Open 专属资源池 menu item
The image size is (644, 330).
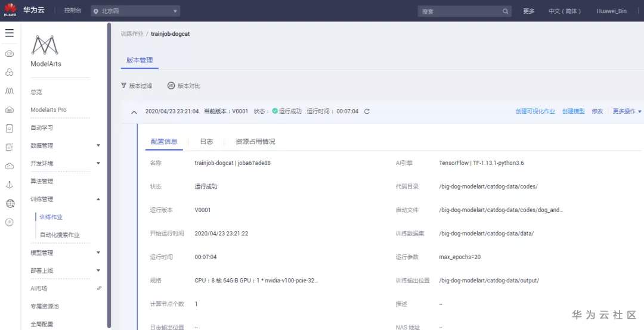tap(45, 306)
